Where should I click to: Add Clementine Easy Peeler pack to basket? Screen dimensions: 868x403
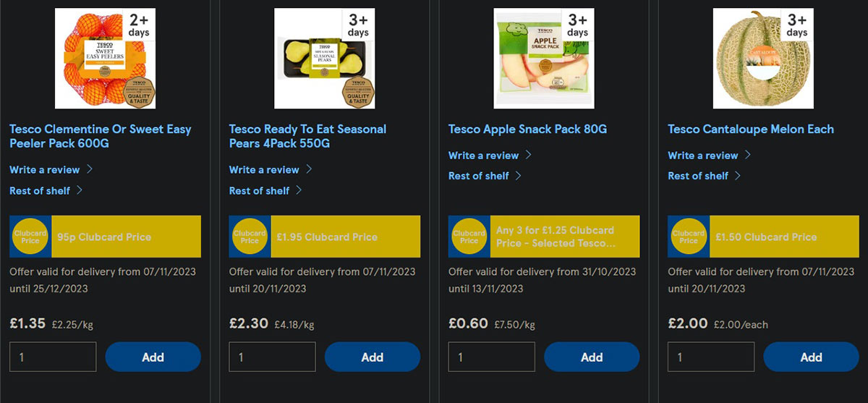tap(153, 357)
